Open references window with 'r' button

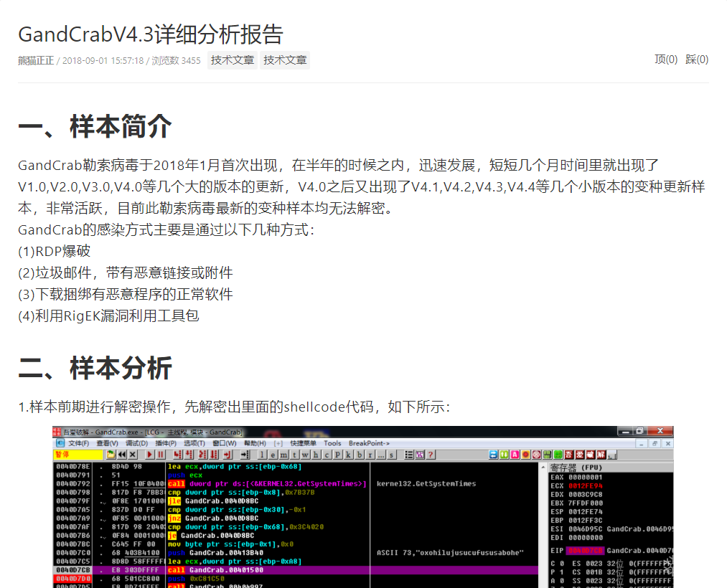[x=370, y=455]
